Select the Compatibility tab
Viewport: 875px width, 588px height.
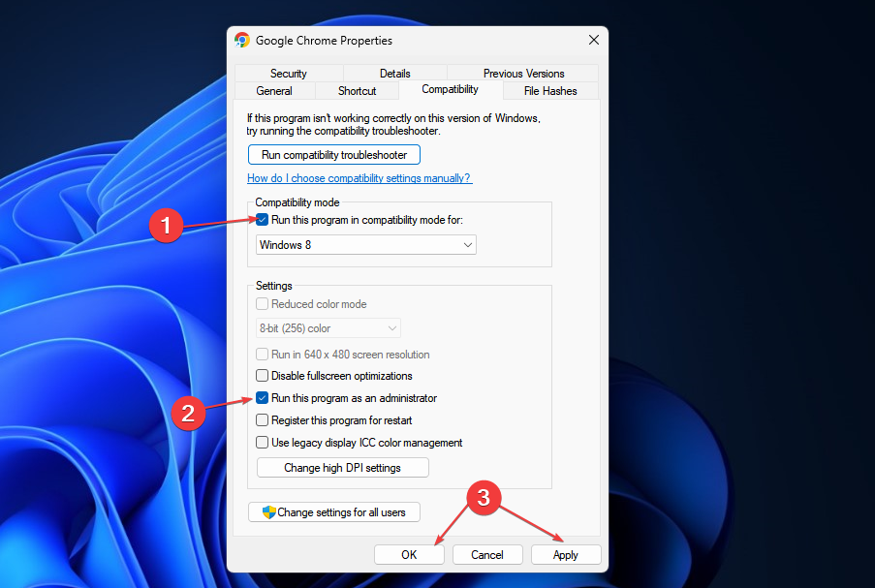450,89
